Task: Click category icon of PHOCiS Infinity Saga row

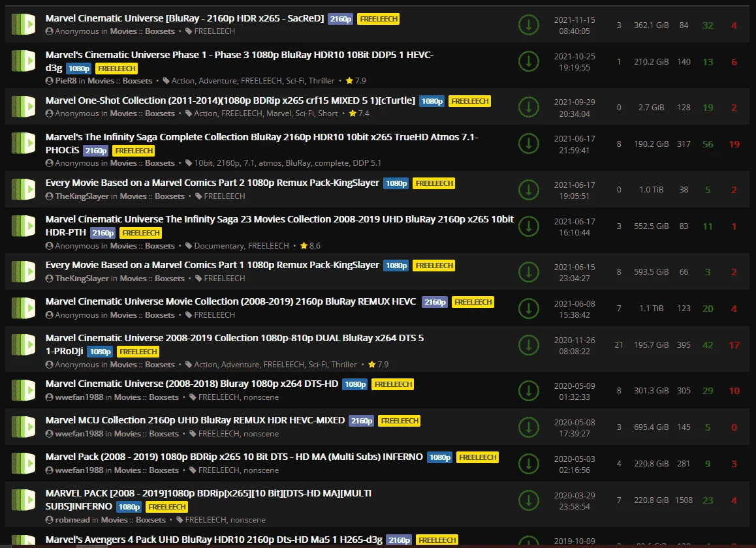Action: pos(23,143)
